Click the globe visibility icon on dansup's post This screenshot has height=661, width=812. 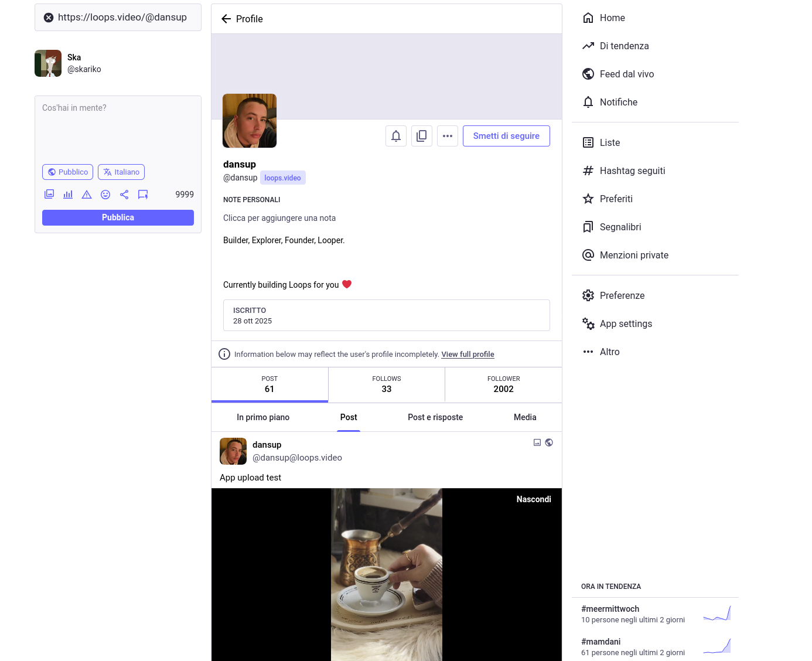[549, 442]
